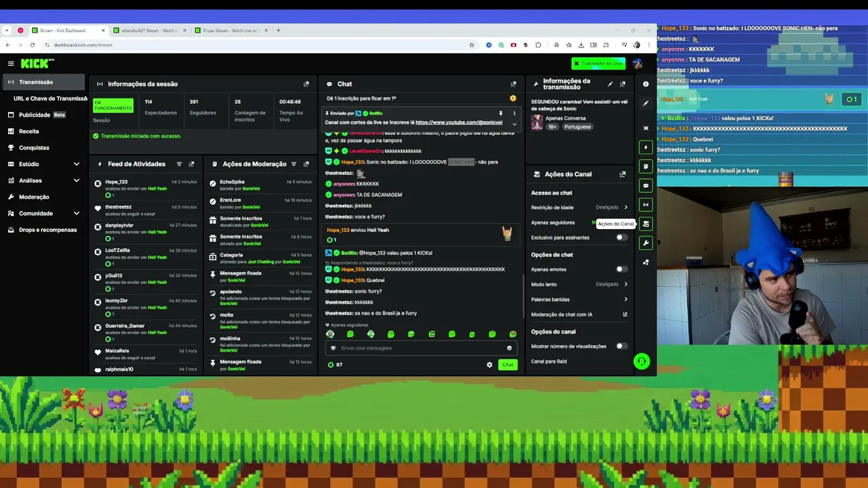Click the green support headset button

tap(642, 361)
